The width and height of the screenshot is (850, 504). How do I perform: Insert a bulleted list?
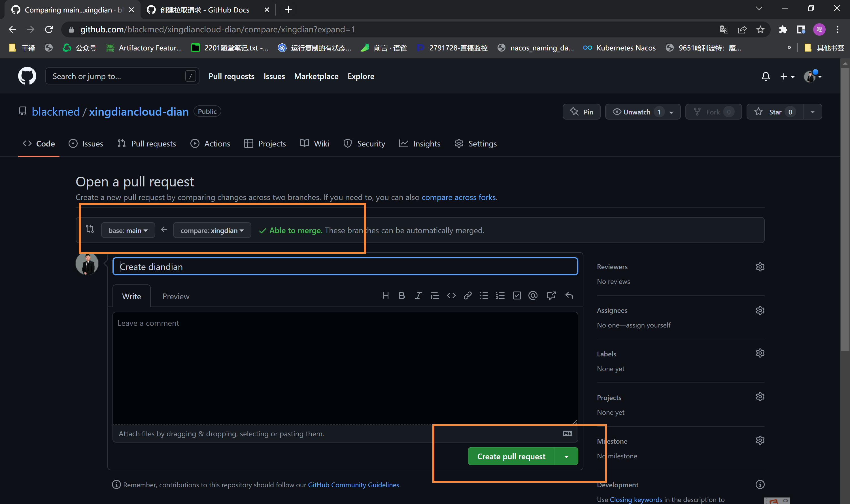[484, 296]
